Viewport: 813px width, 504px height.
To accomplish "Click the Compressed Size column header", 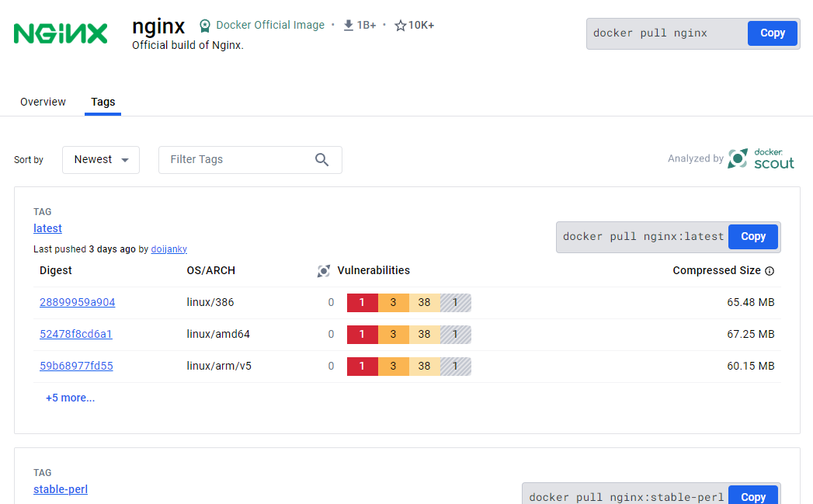I will (717, 271).
